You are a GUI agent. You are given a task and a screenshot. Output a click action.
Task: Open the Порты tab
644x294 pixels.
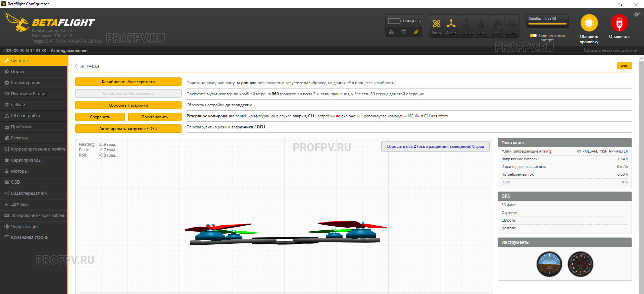tap(34, 72)
